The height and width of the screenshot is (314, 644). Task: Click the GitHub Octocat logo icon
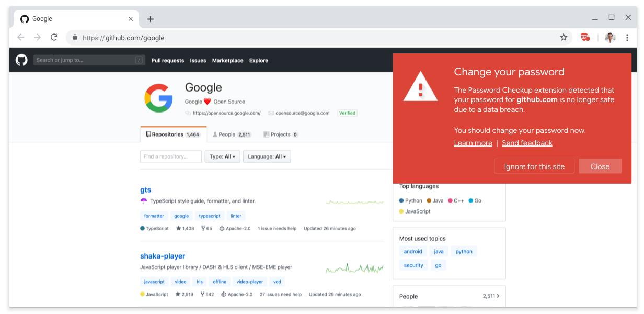pos(21,60)
